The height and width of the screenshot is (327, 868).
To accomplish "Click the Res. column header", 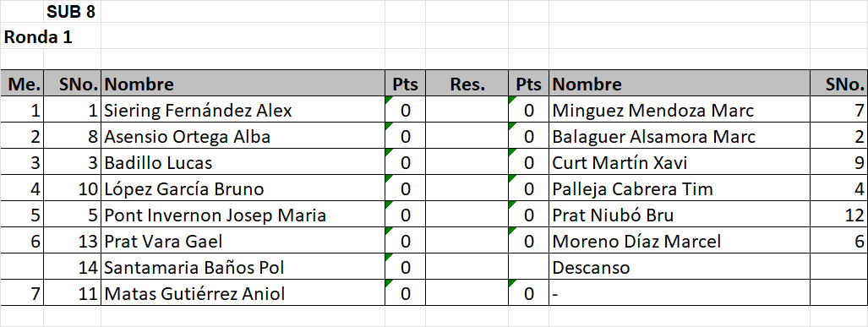I will click(x=467, y=84).
